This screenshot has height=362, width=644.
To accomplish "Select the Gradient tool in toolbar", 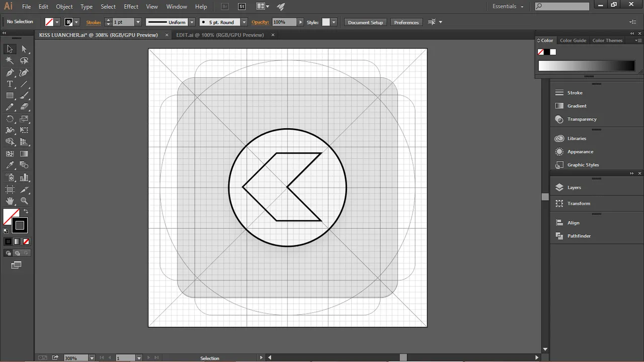I will click(24, 154).
